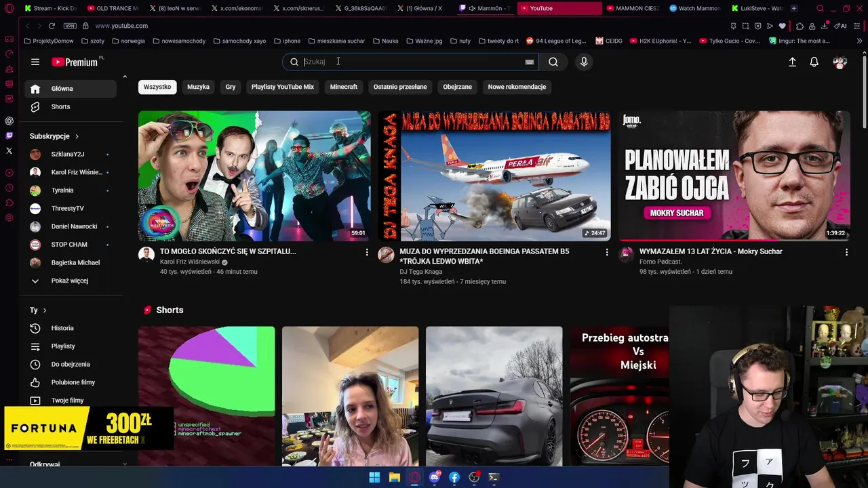Open File Explorer from the taskbar

(394, 477)
